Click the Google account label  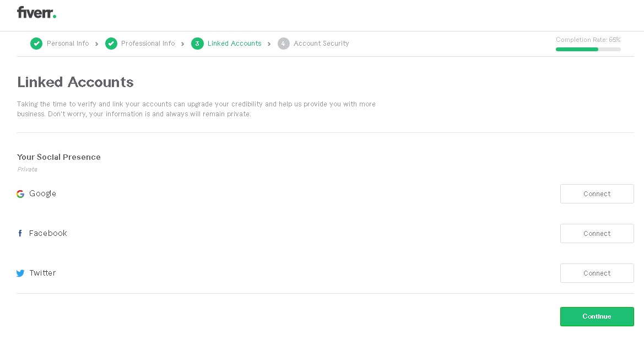(43, 193)
